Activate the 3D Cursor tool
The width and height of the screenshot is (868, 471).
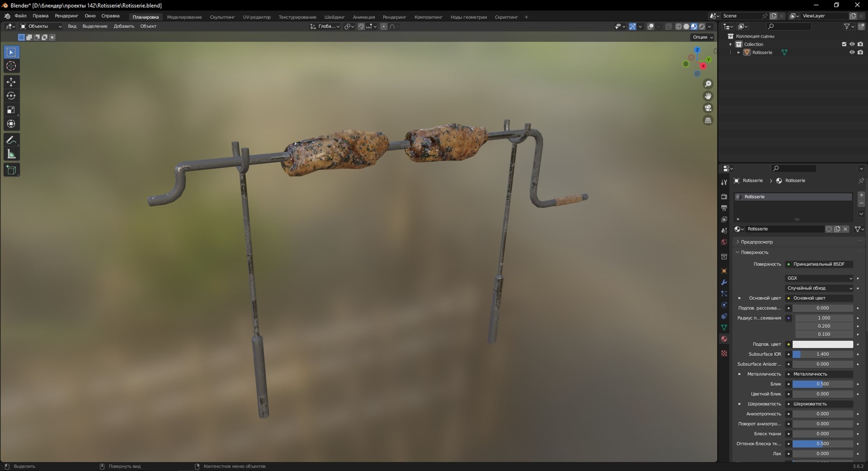pos(11,66)
